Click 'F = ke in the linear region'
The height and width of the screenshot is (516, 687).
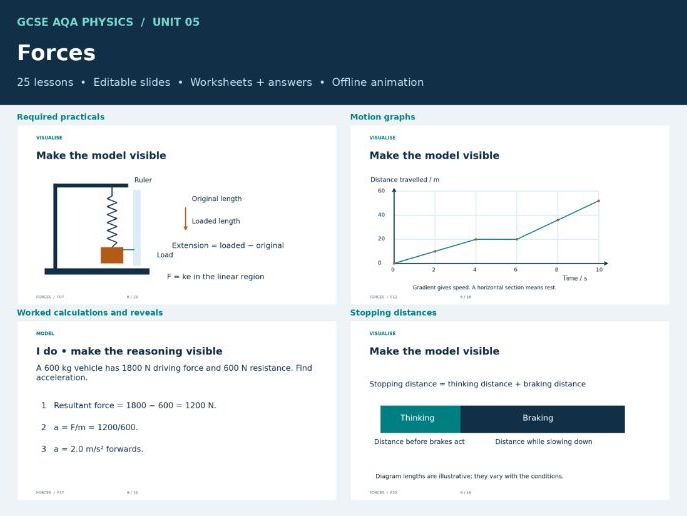216,277
